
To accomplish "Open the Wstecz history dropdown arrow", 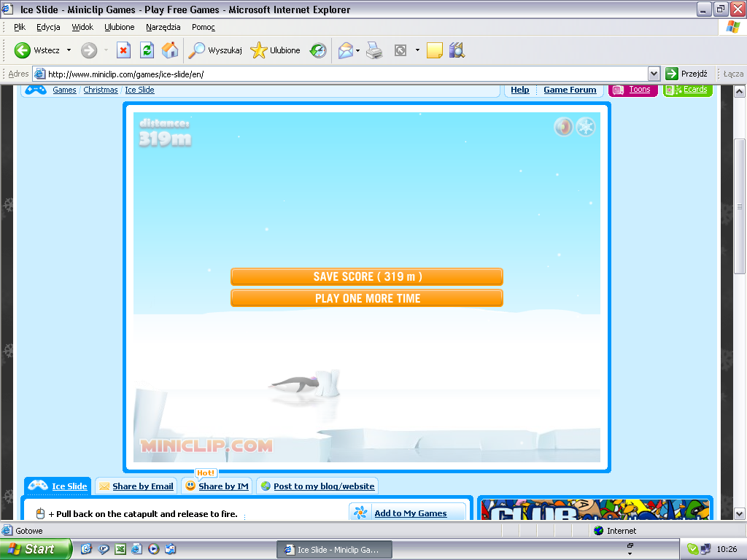I will pyautogui.click(x=69, y=50).
